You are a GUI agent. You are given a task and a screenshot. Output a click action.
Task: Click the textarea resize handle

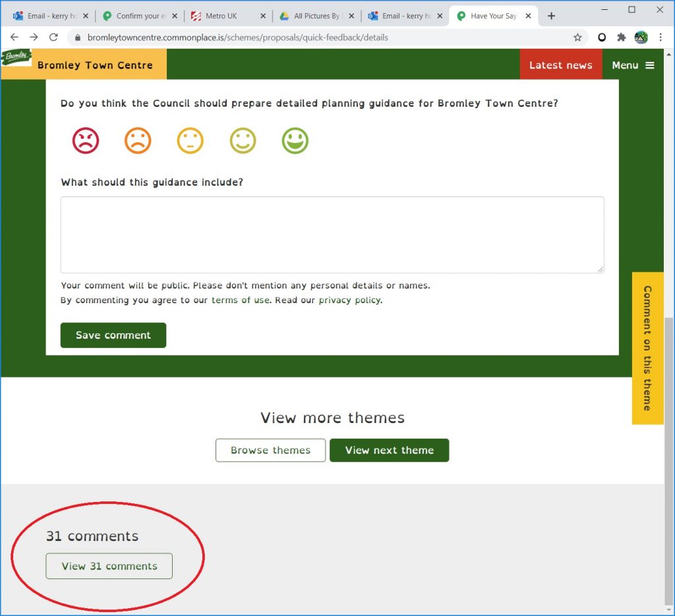point(601,269)
